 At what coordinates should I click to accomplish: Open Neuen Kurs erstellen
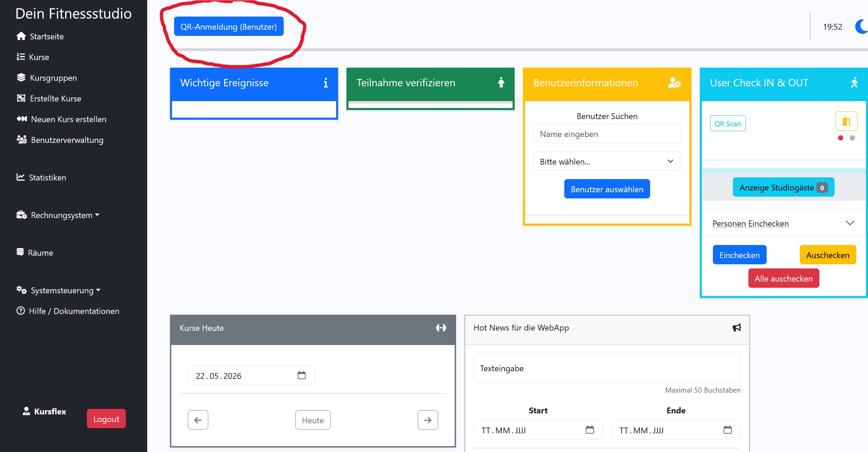click(69, 119)
